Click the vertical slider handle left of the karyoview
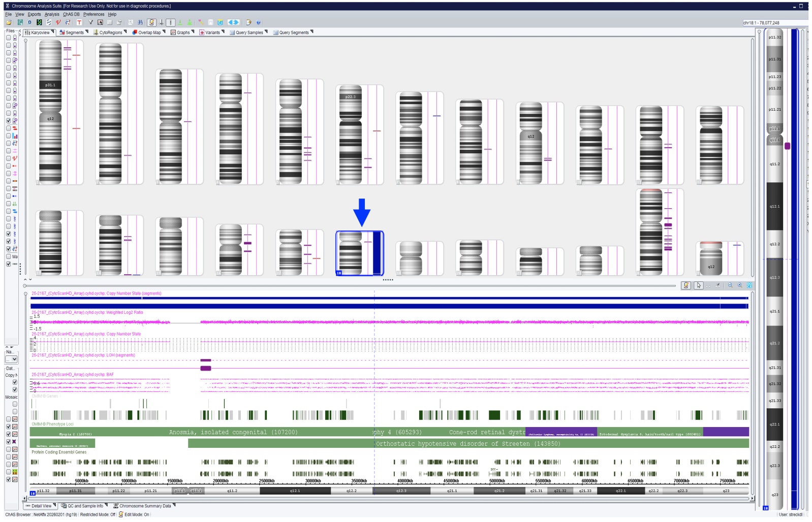 (x=25, y=41)
